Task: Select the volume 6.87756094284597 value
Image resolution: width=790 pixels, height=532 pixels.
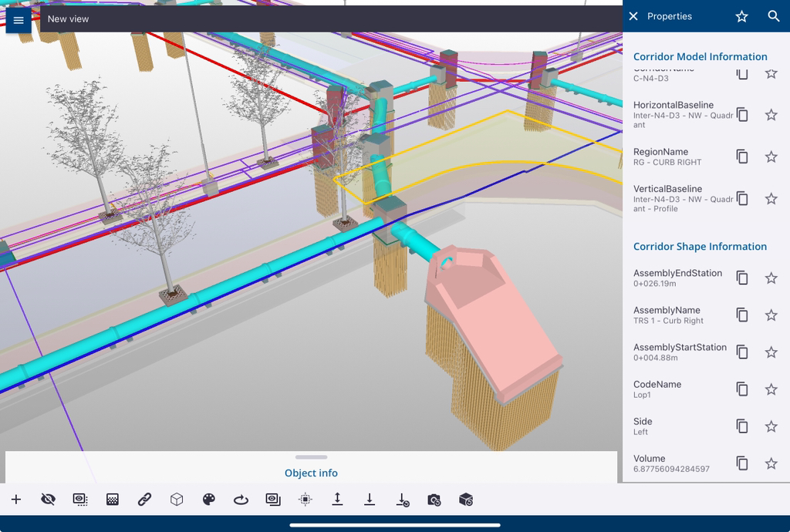Action: pos(671,469)
